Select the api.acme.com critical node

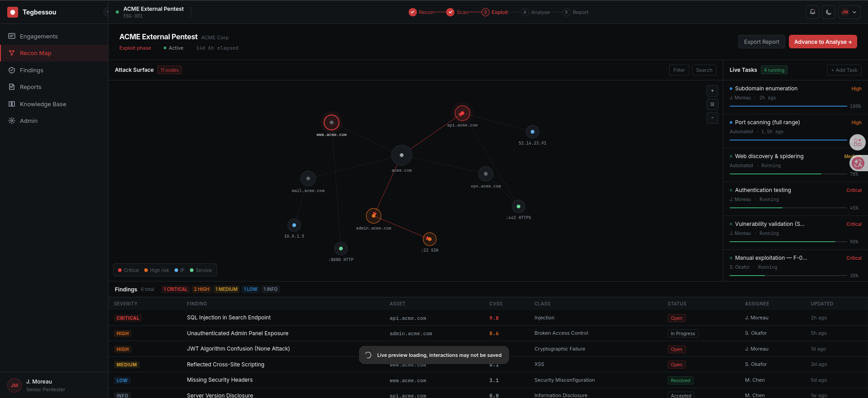pos(462,113)
